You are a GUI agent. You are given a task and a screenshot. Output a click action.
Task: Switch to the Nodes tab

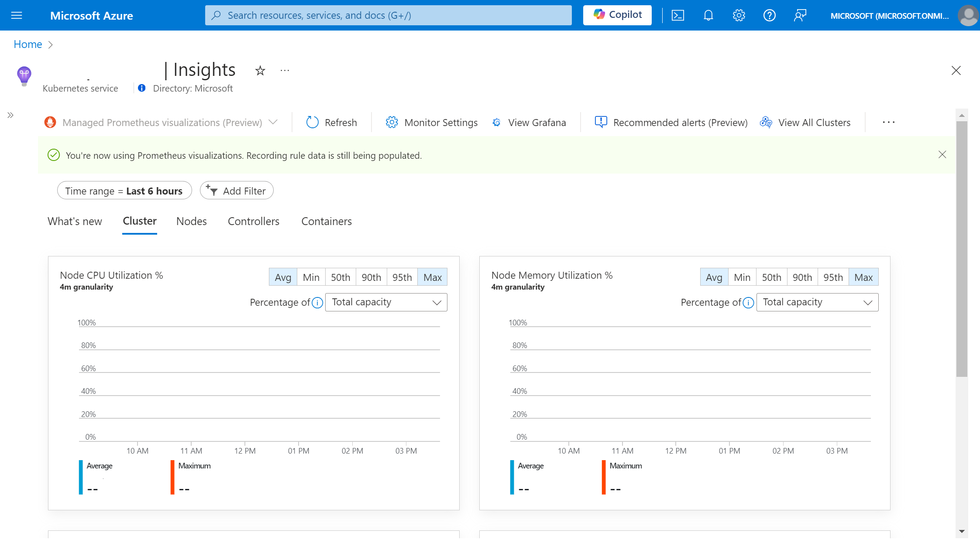click(x=190, y=221)
